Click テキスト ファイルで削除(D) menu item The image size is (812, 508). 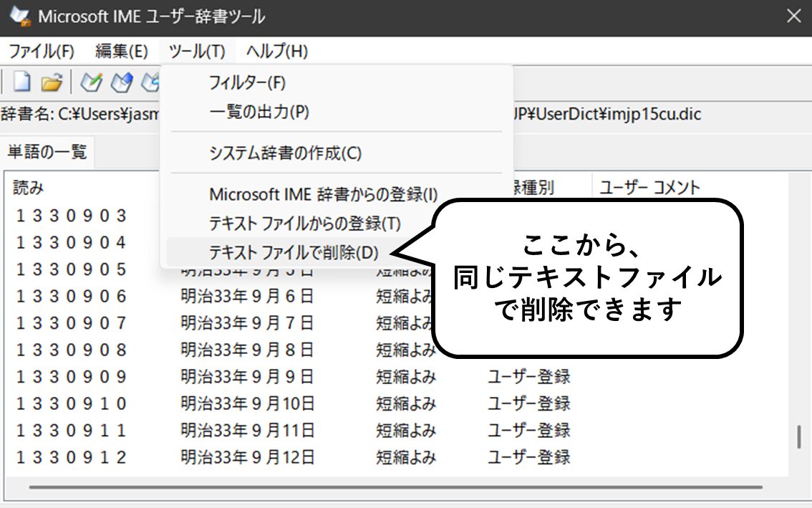293,252
